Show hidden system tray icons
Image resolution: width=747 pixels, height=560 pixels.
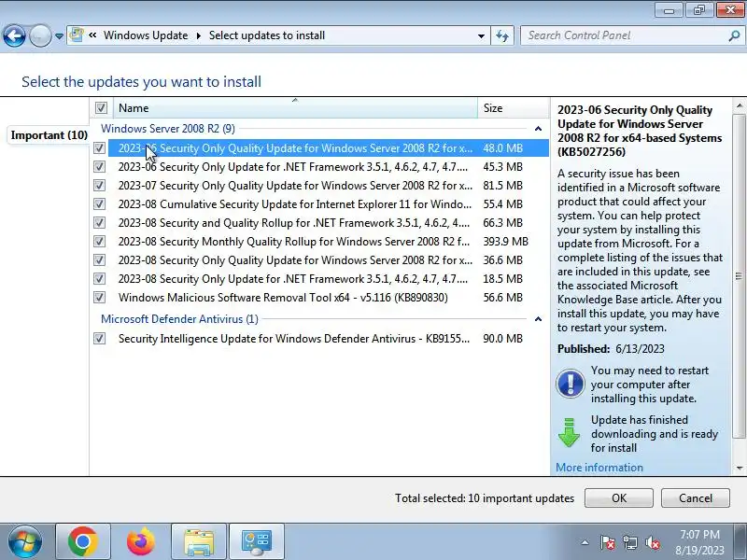click(x=585, y=542)
